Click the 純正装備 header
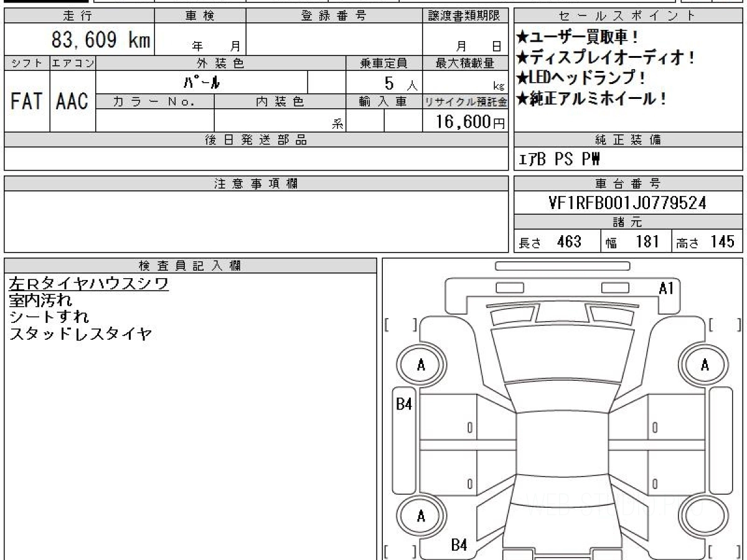 point(628,140)
